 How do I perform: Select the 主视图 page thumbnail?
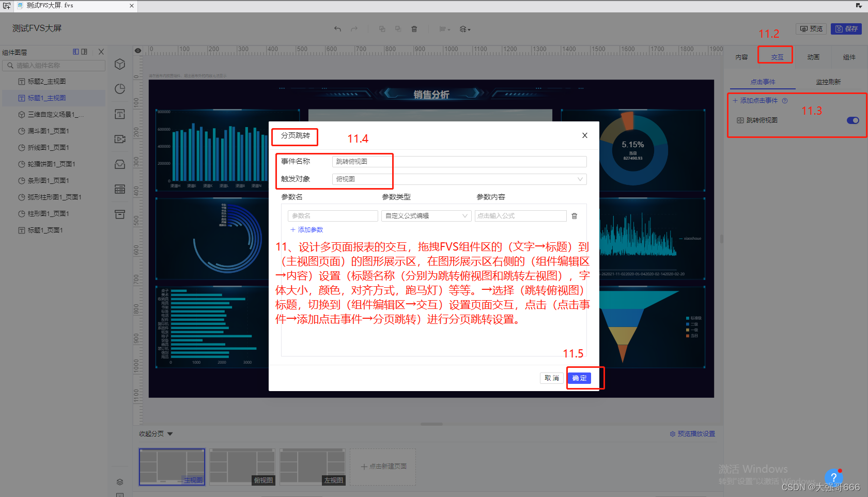[172, 467]
